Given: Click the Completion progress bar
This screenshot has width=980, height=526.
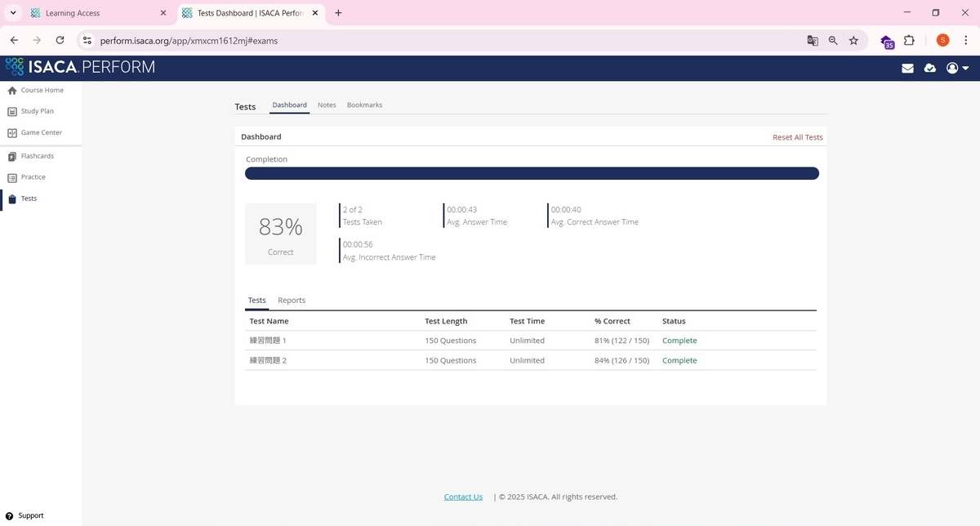Looking at the screenshot, I should pos(532,173).
